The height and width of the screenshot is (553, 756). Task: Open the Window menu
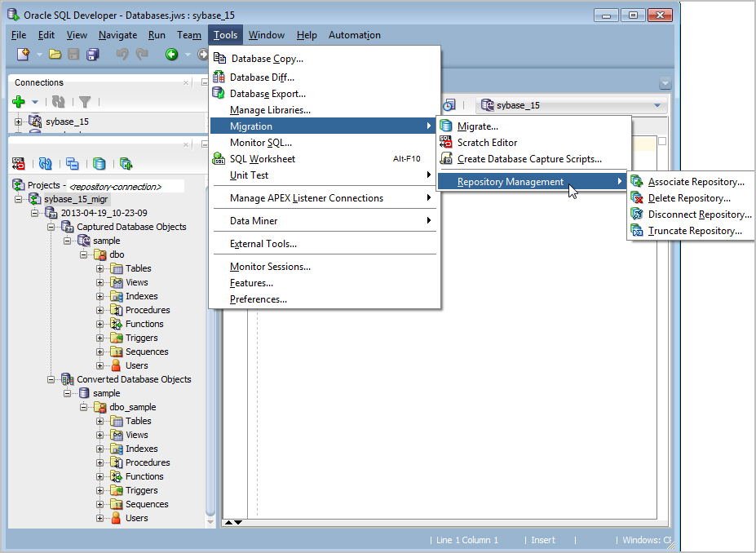coord(266,35)
